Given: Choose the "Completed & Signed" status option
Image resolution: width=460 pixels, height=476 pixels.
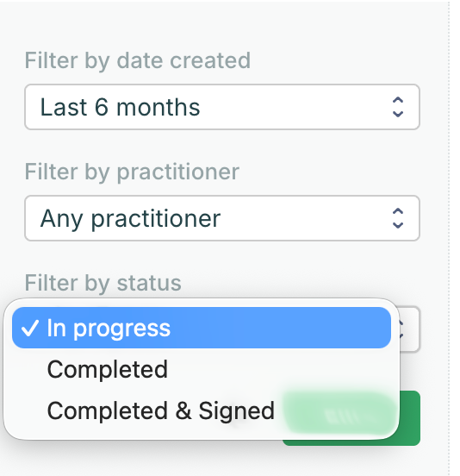Looking at the screenshot, I should tap(161, 410).
